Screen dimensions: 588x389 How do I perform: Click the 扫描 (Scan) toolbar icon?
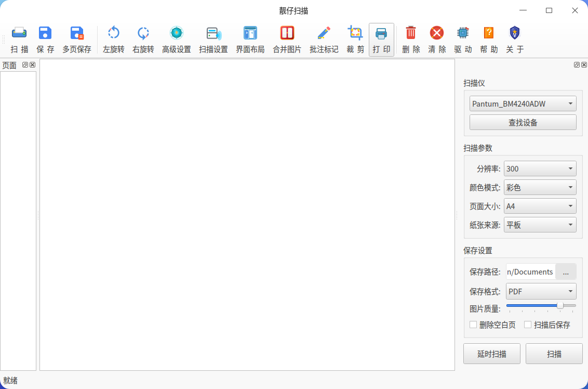pos(19,40)
